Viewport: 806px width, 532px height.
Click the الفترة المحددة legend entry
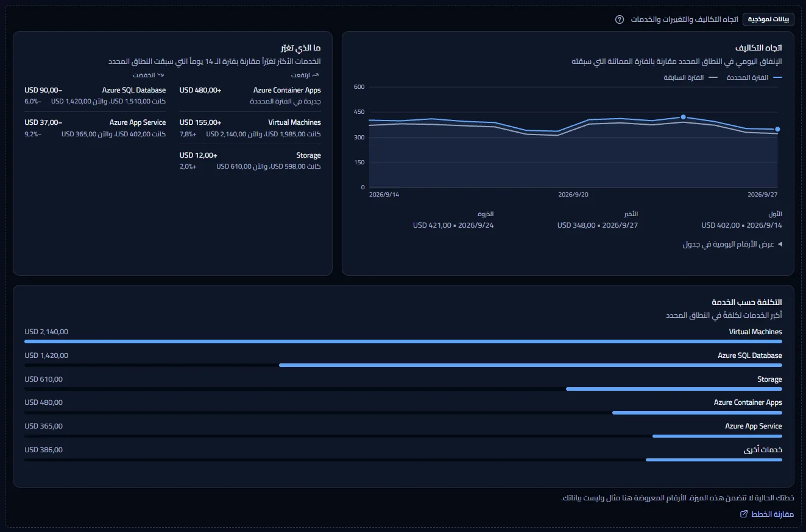pyautogui.click(x=754, y=77)
